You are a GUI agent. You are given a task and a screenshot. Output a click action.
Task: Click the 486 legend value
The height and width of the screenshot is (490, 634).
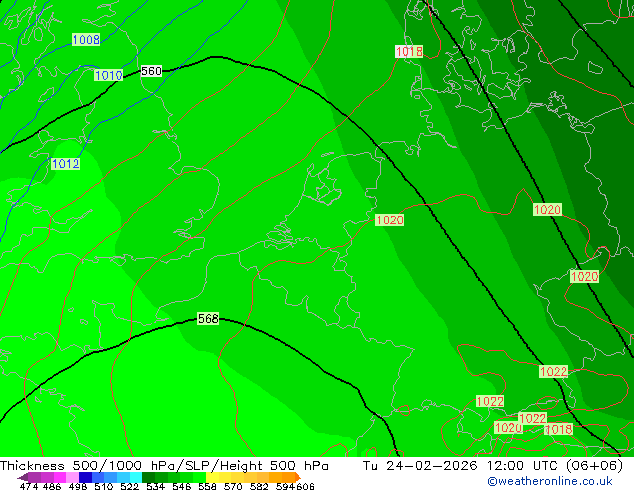(52, 486)
